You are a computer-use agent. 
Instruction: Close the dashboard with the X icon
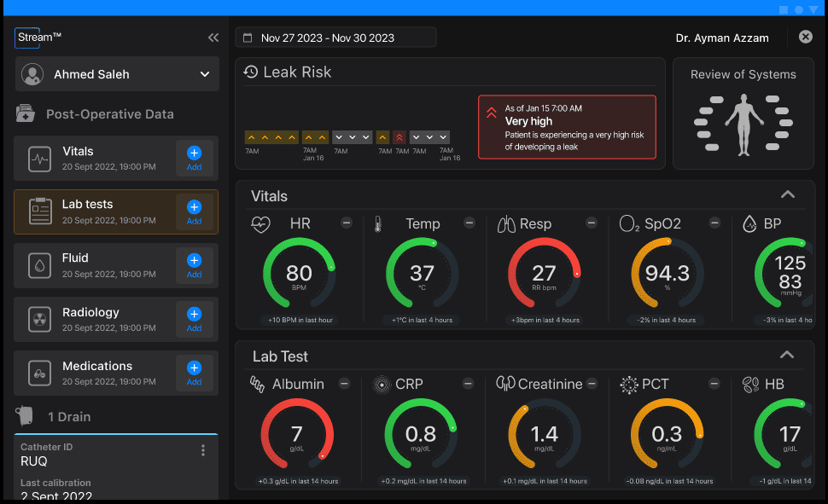[805, 37]
